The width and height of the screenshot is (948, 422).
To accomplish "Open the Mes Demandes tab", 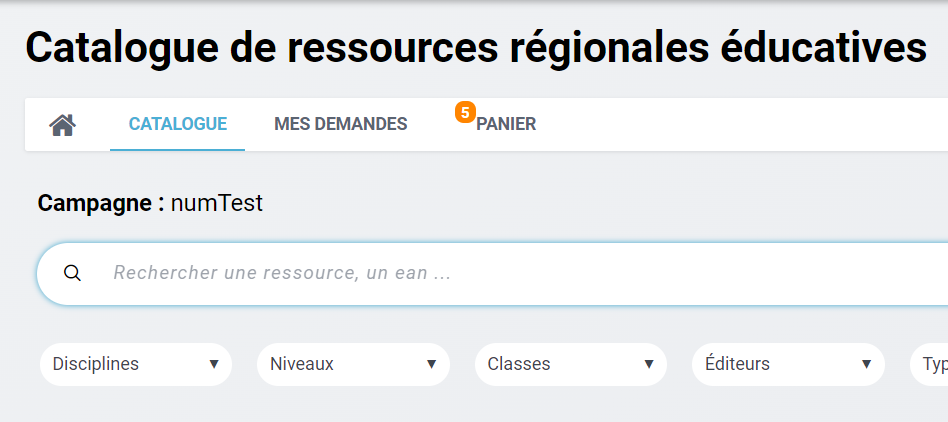I will click(341, 125).
